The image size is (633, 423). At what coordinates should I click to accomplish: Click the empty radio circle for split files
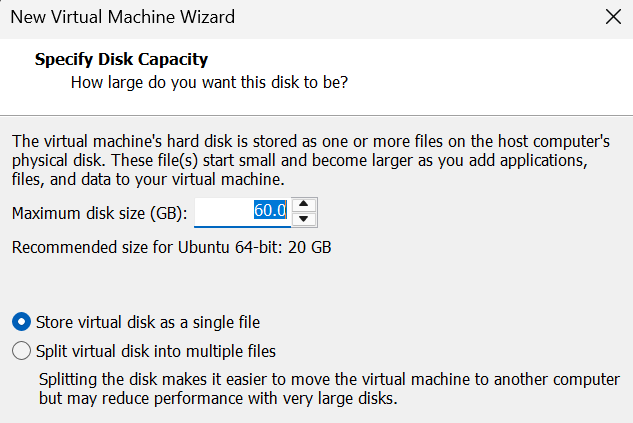click(x=21, y=351)
